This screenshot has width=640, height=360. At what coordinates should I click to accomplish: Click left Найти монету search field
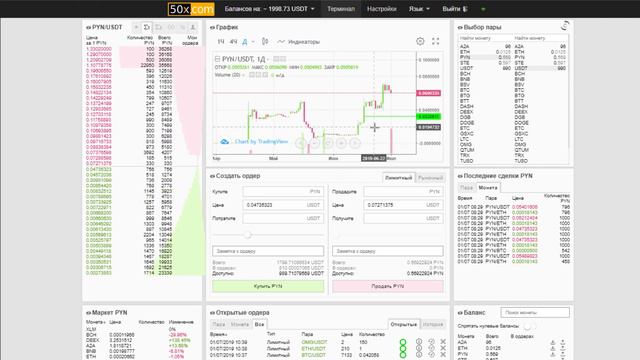485,38
